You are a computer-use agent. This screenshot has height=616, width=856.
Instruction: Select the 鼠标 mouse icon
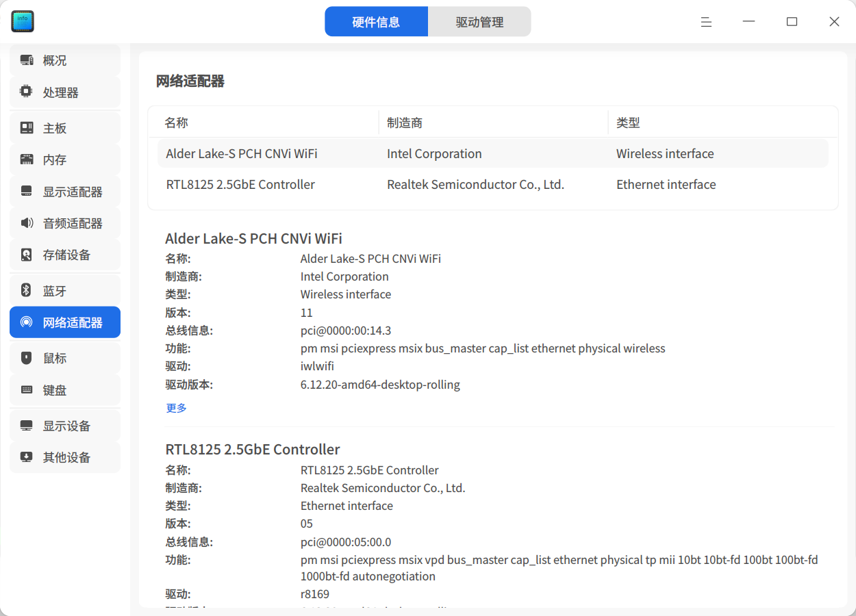point(27,358)
